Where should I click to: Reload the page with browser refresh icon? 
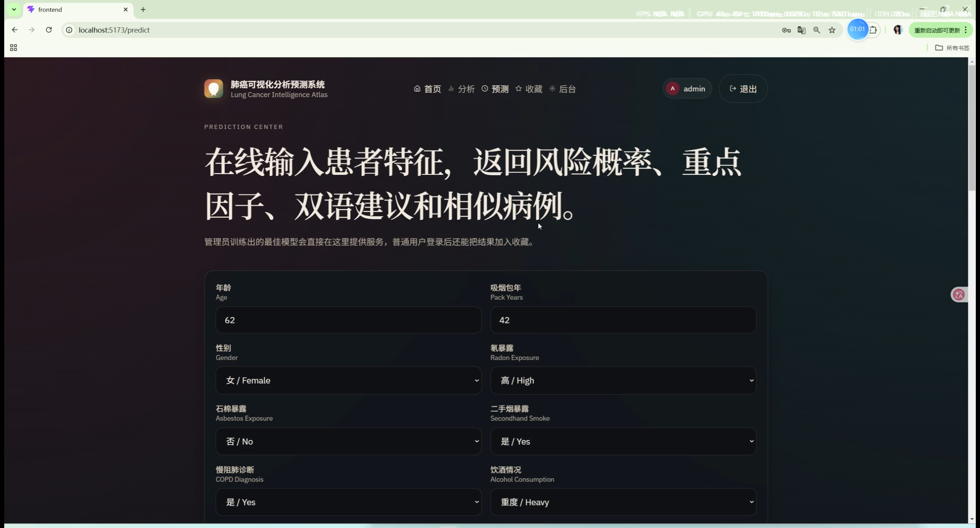[x=49, y=30]
